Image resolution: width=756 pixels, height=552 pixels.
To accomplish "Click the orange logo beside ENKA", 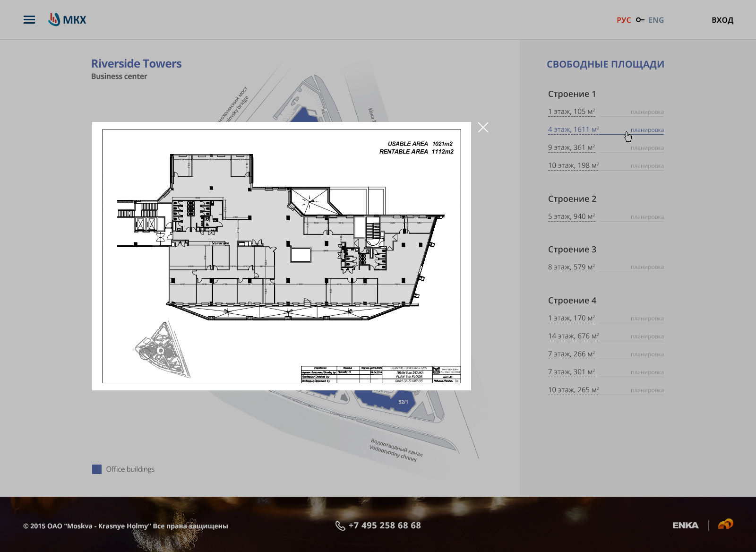I will [726, 524].
